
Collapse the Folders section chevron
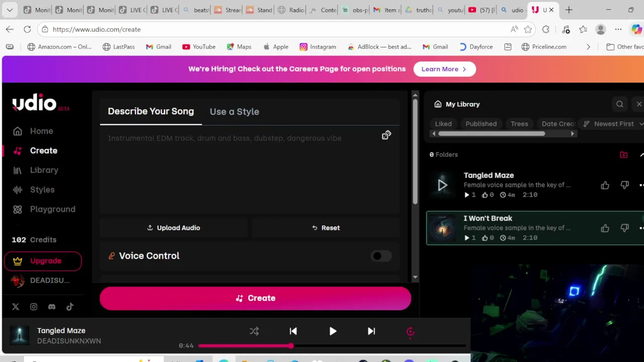click(641, 155)
